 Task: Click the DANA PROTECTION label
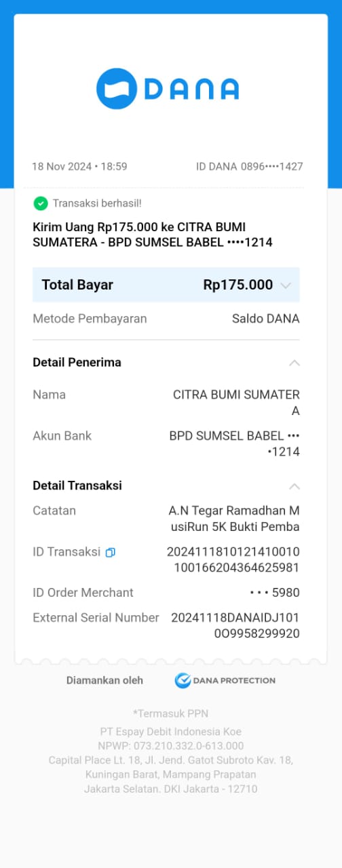(x=234, y=680)
